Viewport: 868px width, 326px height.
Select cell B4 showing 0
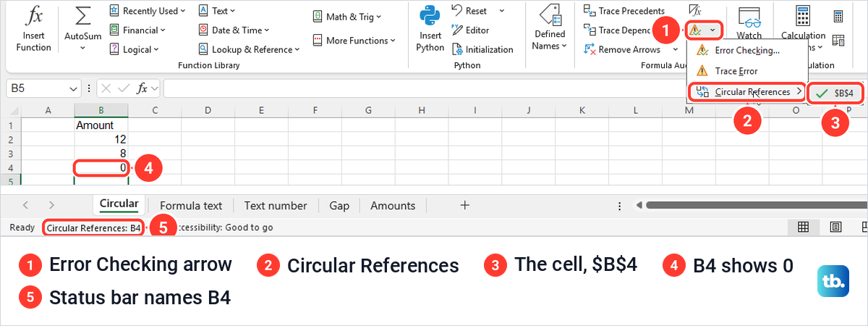[101, 167]
